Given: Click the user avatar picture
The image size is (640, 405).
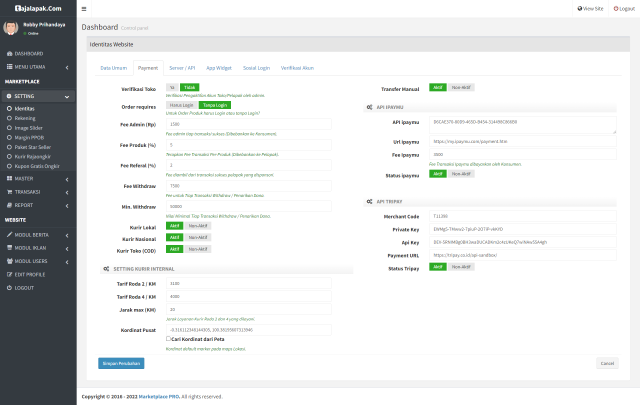Looking at the screenshot, I should tap(11, 29).
